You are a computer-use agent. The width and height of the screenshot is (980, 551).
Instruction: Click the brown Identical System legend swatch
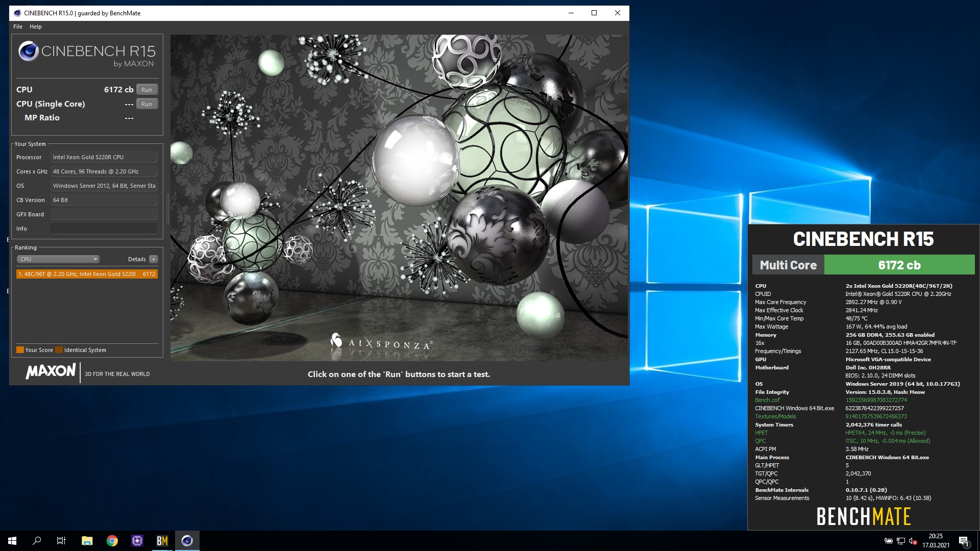pos(59,350)
